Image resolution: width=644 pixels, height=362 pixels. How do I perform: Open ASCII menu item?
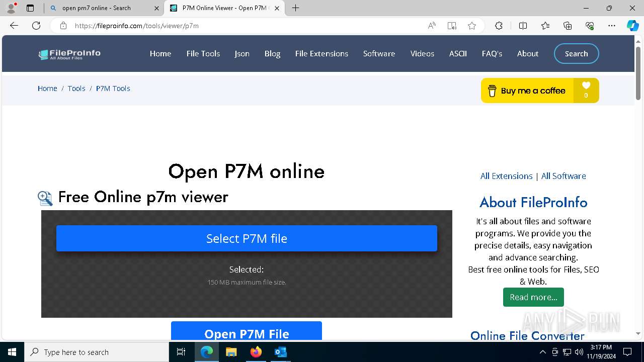[458, 54]
